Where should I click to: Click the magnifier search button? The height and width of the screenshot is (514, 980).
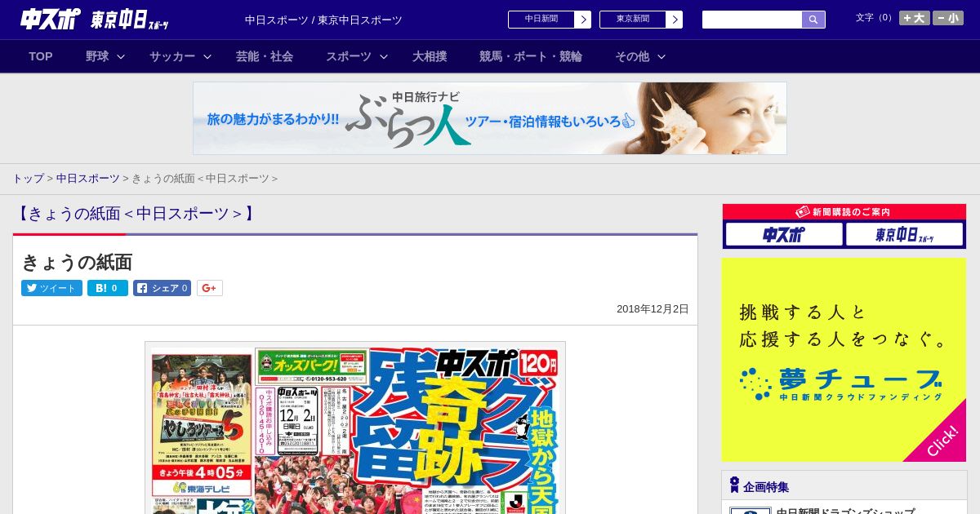pos(813,20)
